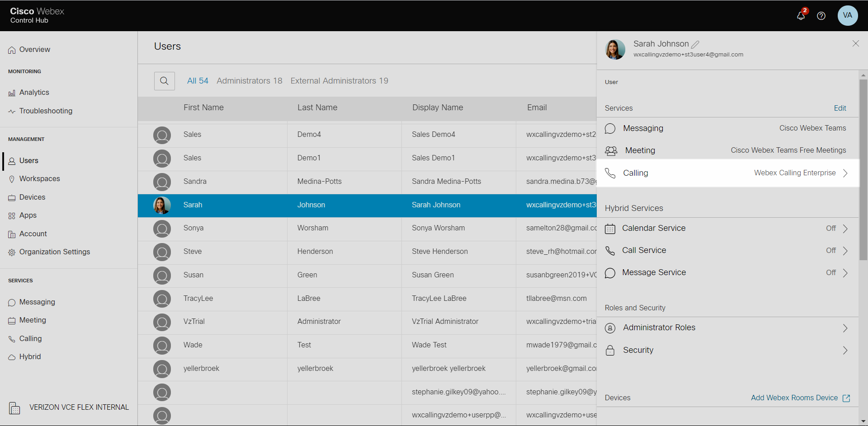Open Administrator Roles chevron
868x426 pixels.
click(845, 328)
